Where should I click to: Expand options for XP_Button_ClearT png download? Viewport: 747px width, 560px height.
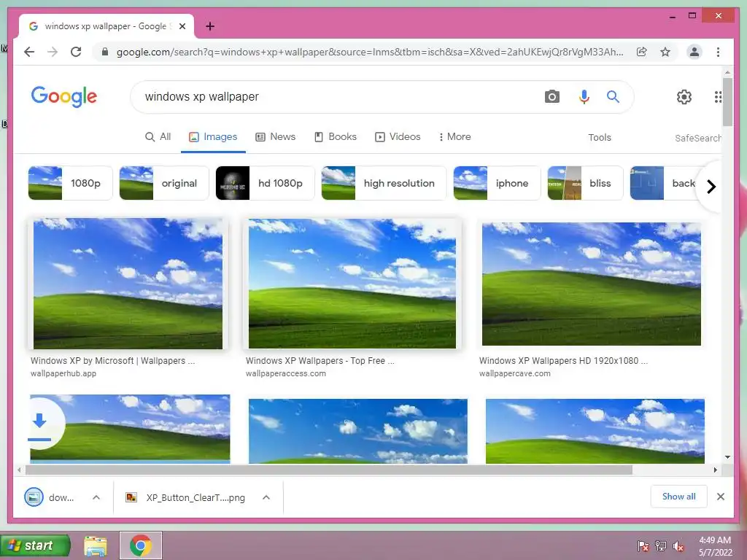pos(266,497)
